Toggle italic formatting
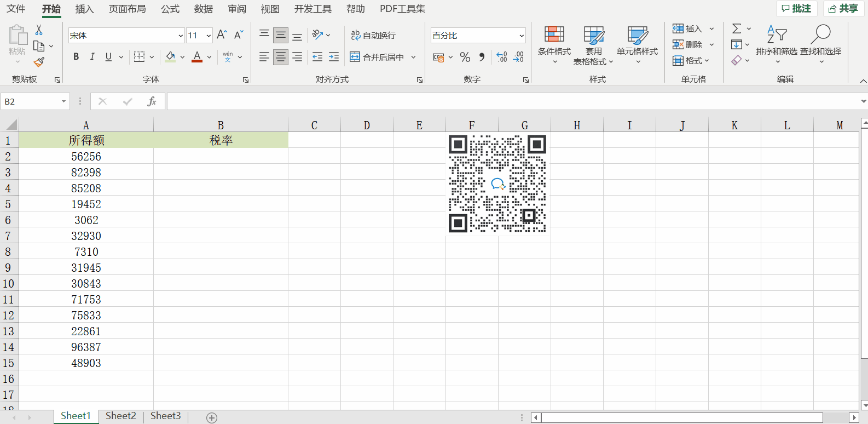This screenshot has height=424, width=868. [92, 56]
